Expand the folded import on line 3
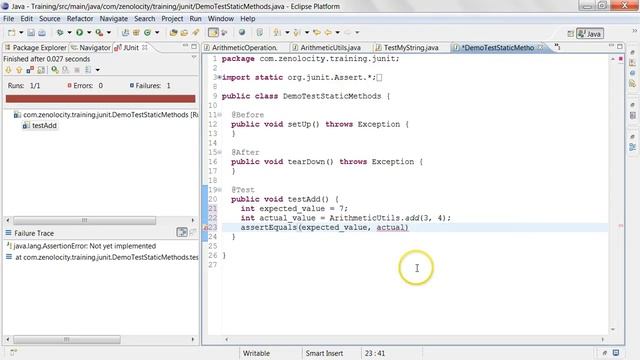640x360 pixels. point(219,78)
